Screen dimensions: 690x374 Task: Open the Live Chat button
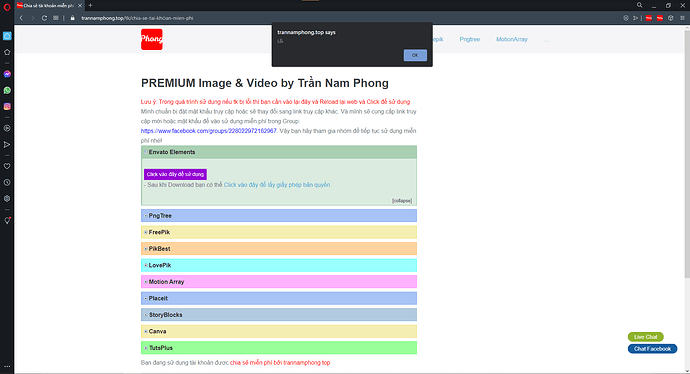tap(646, 337)
